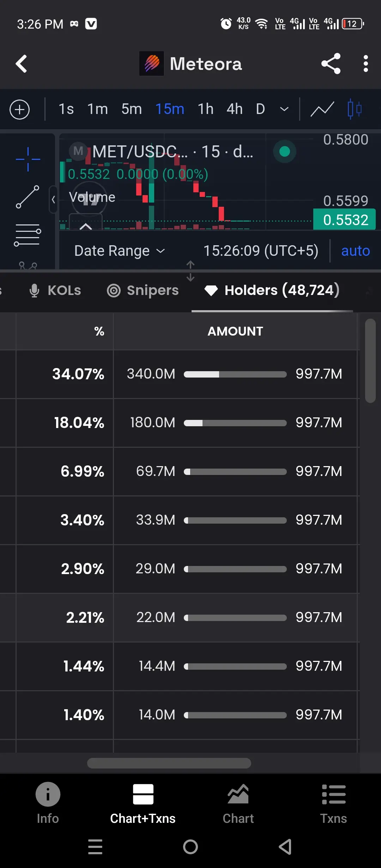Switch to Chart bottom tab
Screen dimensions: 381x868
coord(238,804)
